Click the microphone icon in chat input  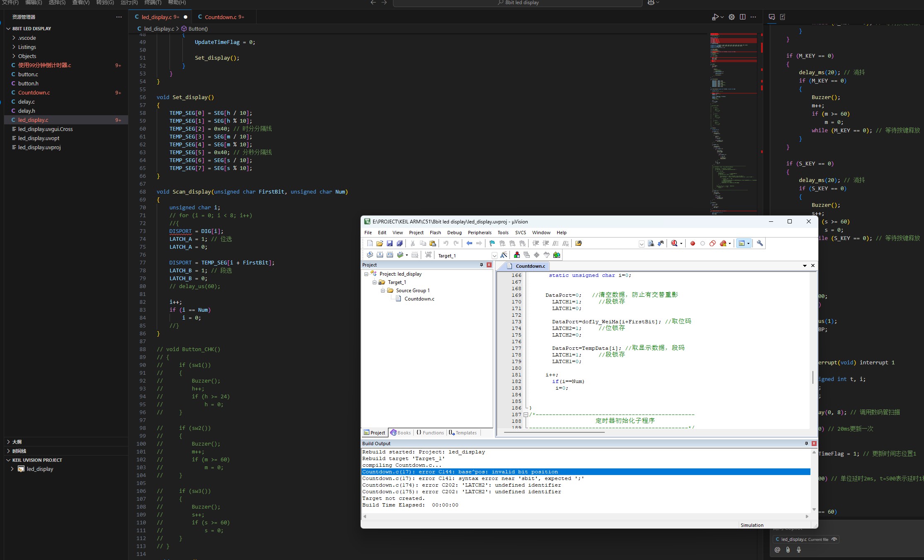click(x=799, y=550)
